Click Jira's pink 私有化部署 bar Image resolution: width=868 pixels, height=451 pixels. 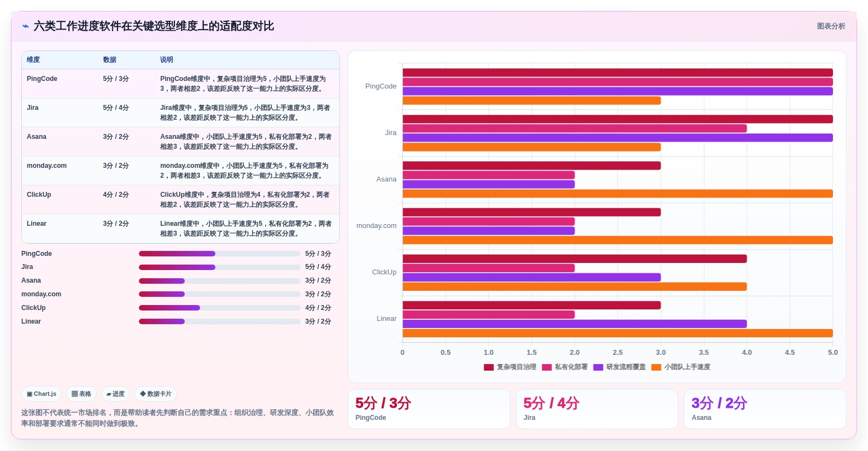tap(575, 128)
